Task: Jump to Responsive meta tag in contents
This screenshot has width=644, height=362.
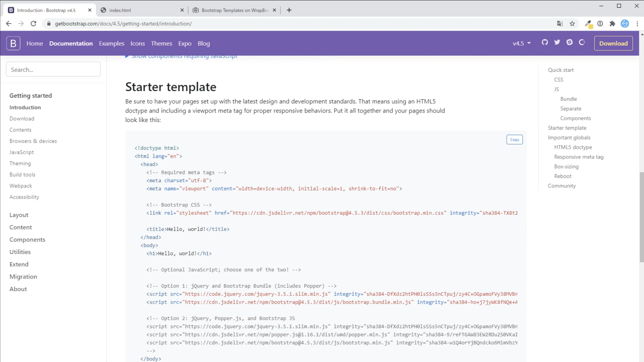Action: coord(579,157)
